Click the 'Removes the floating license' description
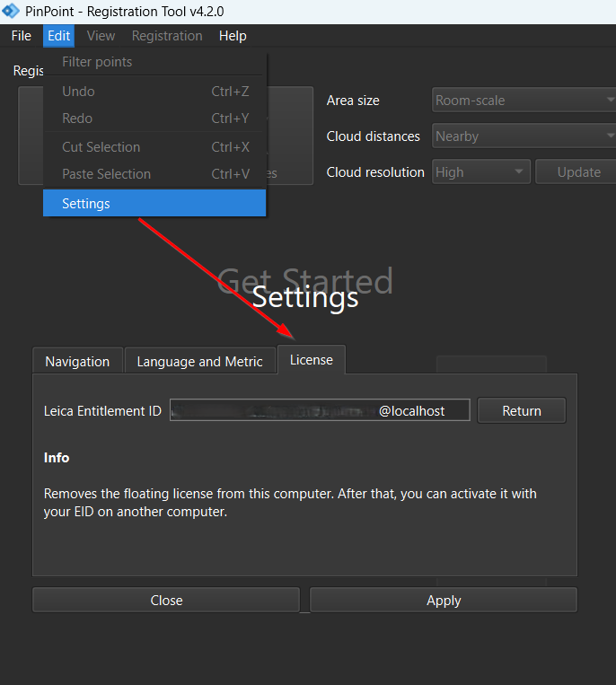The height and width of the screenshot is (685, 616). [x=290, y=503]
